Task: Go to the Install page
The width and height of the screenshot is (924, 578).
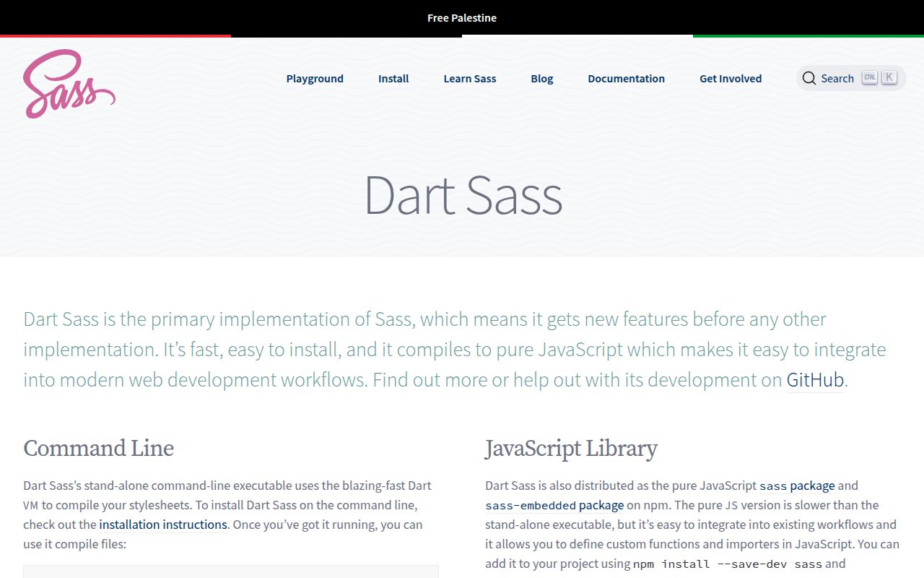Action: point(393,79)
